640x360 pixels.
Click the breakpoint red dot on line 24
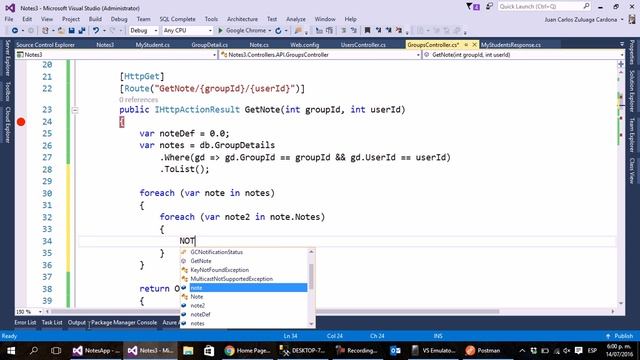click(x=21, y=122)
